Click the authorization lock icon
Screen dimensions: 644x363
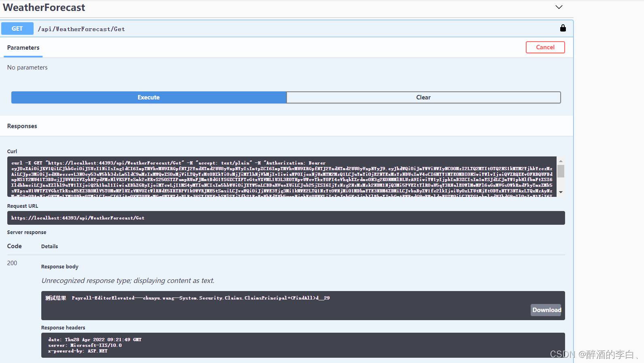click(x=563, y=28)
